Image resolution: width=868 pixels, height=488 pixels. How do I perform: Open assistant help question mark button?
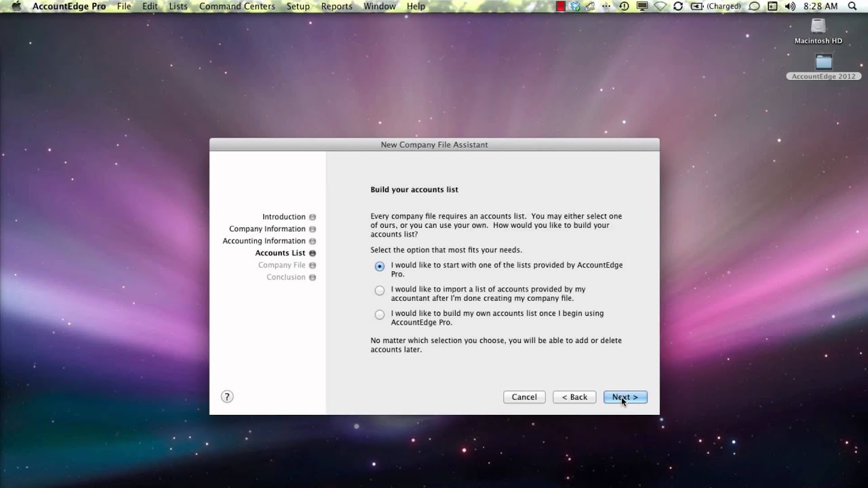[x=227, y=396]
